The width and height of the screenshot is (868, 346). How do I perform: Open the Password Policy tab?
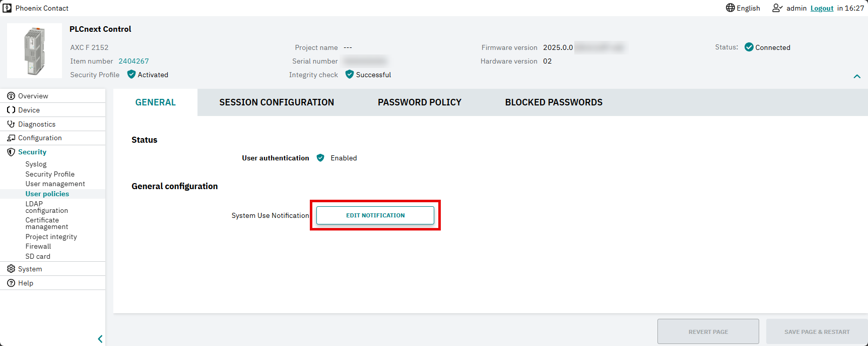coord(420,102)
